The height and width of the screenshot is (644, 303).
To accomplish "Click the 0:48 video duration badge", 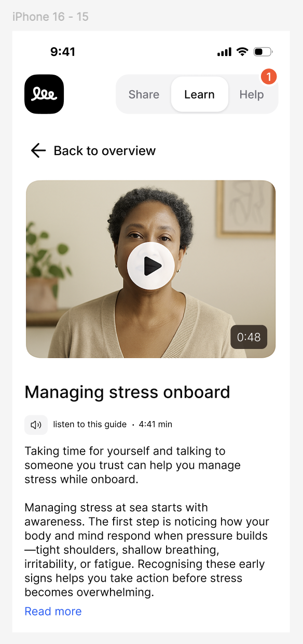I will [x=249, y=337].
